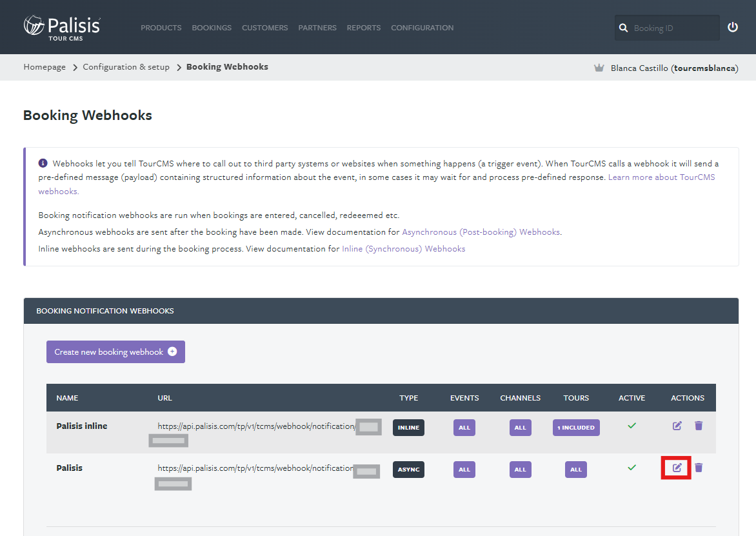This screenshot has width=756, height=536.
Task: Click Create new booking webhook button
Action: coord(115,352)
